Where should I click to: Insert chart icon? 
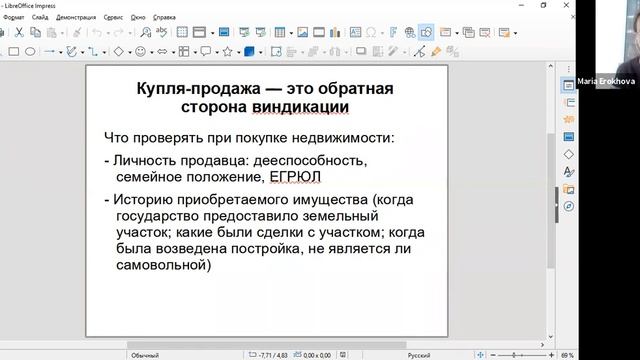point(335,32)
